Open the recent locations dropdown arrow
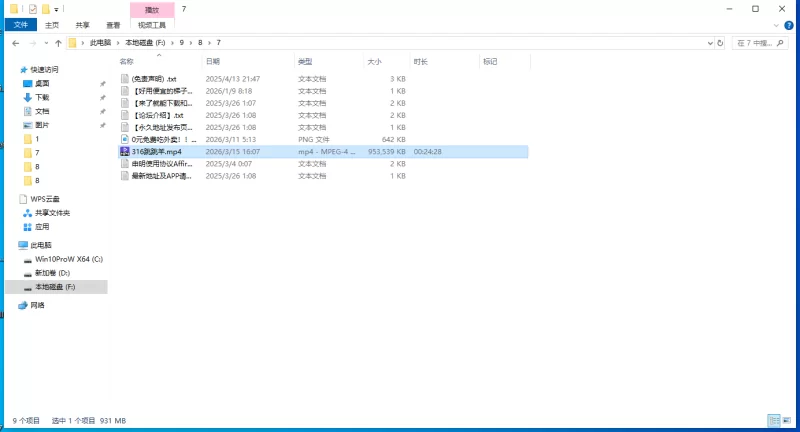The height and width of the screenshot is (432, 800). [x=46, y=43]
